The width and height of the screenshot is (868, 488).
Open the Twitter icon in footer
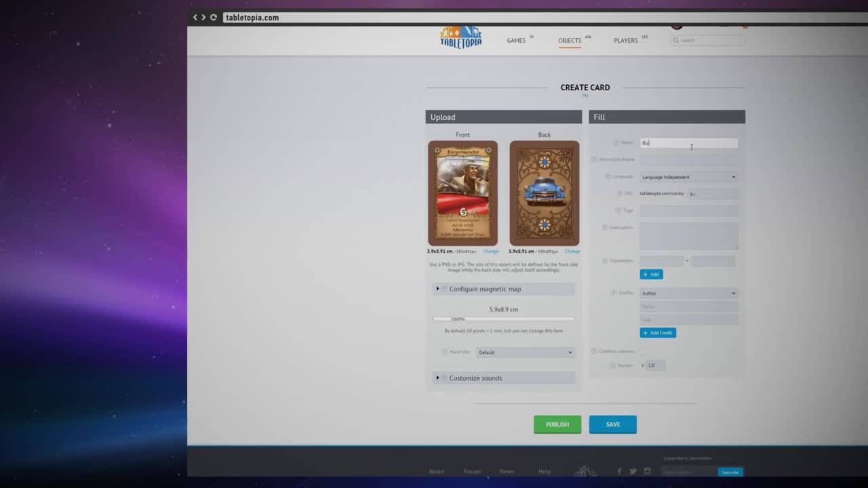click(x=633, y=471)
